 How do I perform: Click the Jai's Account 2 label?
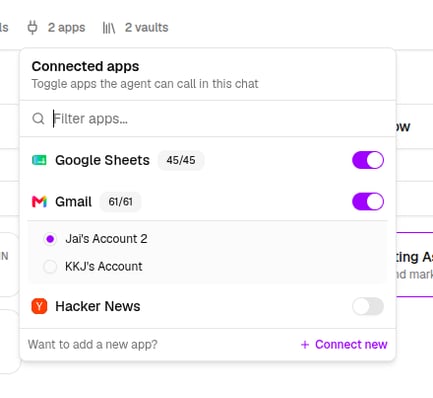click(106, 239)
